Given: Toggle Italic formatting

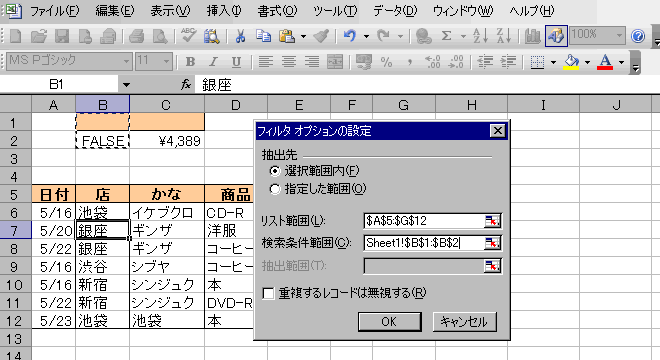Looking at the screenshot, I should [213, 62].
